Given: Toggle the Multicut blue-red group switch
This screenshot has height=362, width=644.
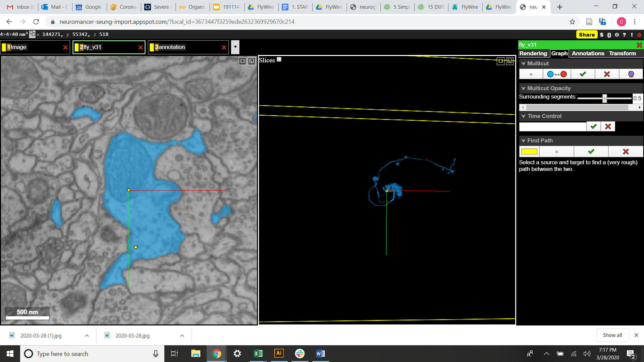Looking at the screenshot, I should coord(557,74).
